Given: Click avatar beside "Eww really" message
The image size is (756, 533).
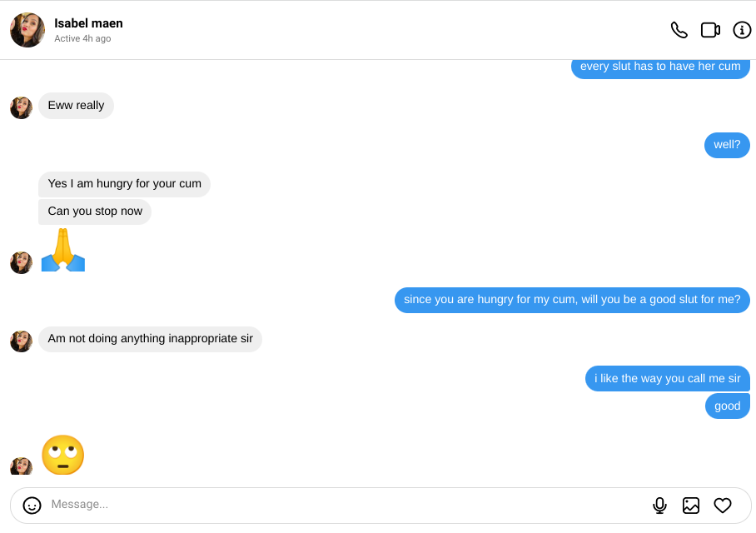Looking at the screenshot, I should coord(21,107).
